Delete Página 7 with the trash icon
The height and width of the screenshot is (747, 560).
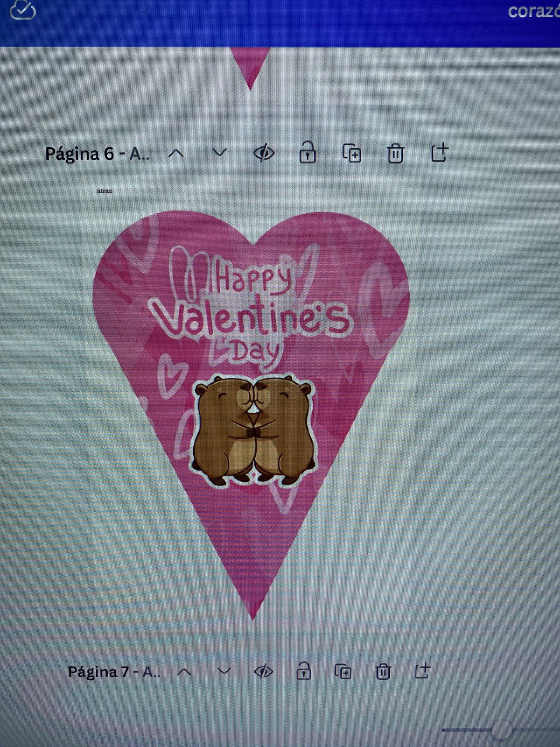[x=383, y=672]
